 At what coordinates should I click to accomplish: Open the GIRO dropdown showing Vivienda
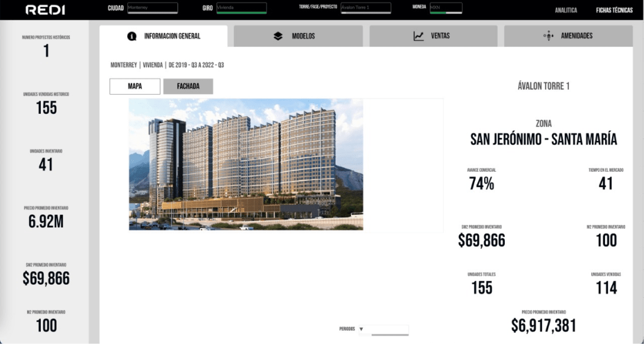tap(241, 8)
